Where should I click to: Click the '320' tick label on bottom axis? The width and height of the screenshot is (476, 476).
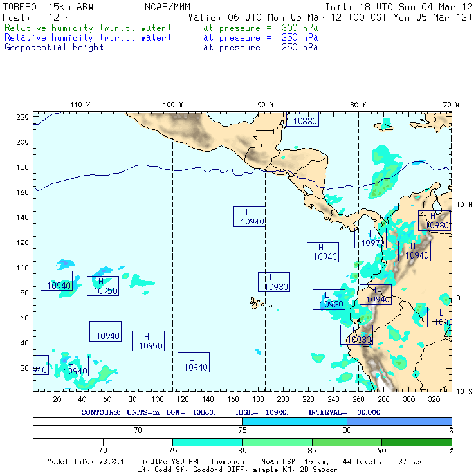click(434, 399)
